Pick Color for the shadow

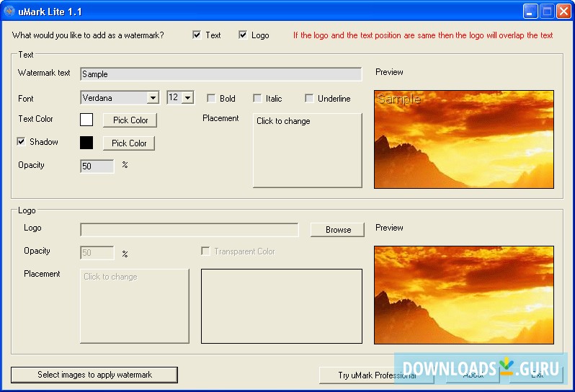pyautogui.click(x=129, y=143)
